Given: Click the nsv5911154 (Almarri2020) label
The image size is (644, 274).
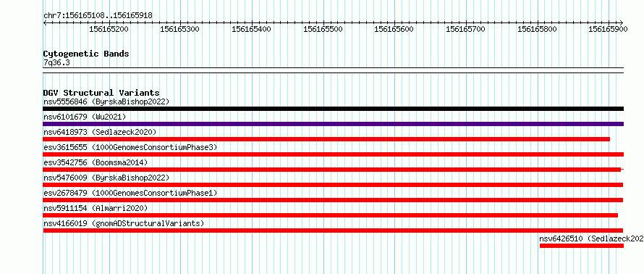Looking at the screenshot, I should [96, 208].
